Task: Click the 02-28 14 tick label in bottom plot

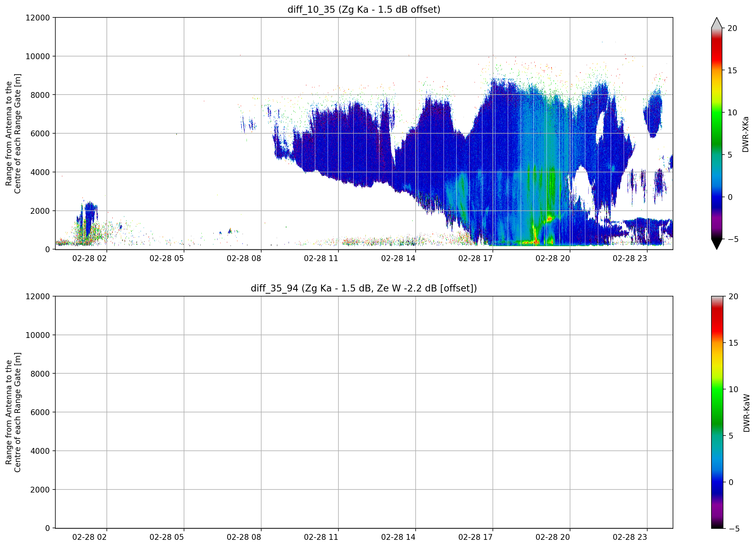Action: 398,537
